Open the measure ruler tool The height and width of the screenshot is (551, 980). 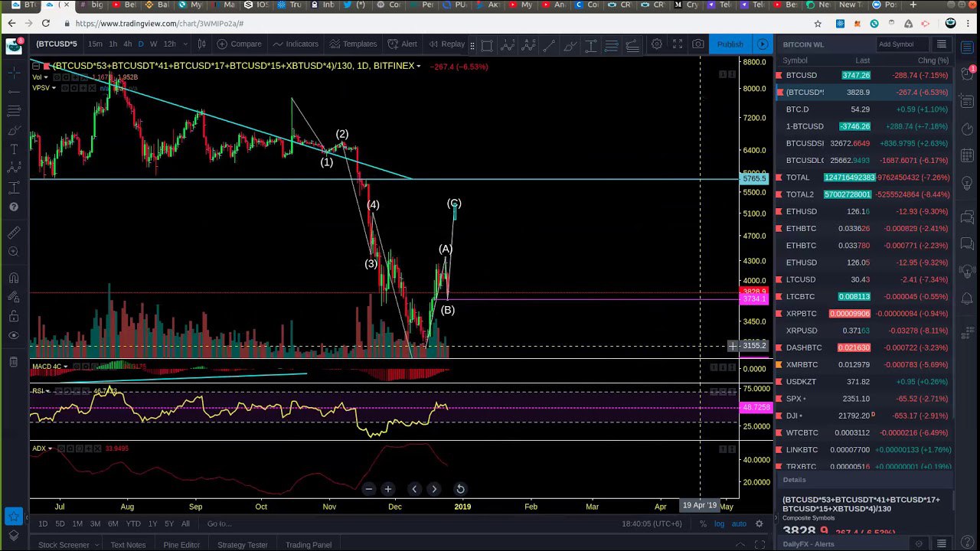tap(14, 233)
